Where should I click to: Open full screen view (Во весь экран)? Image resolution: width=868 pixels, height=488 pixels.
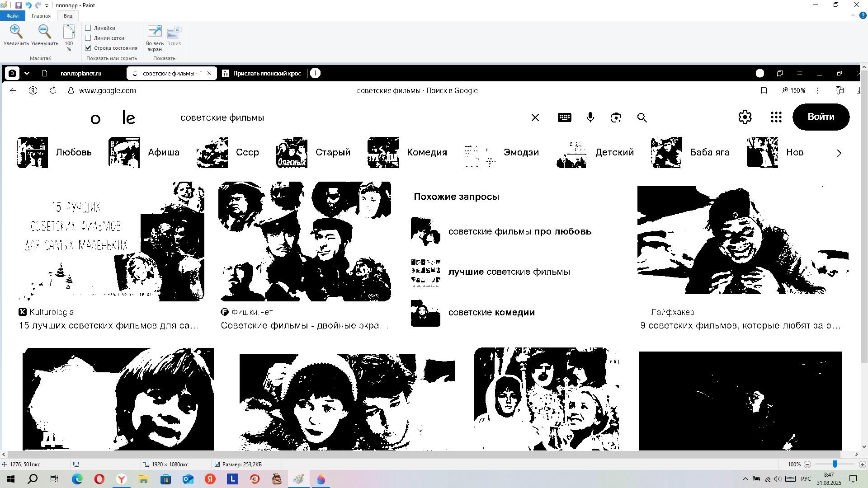[x=155, y=32]
